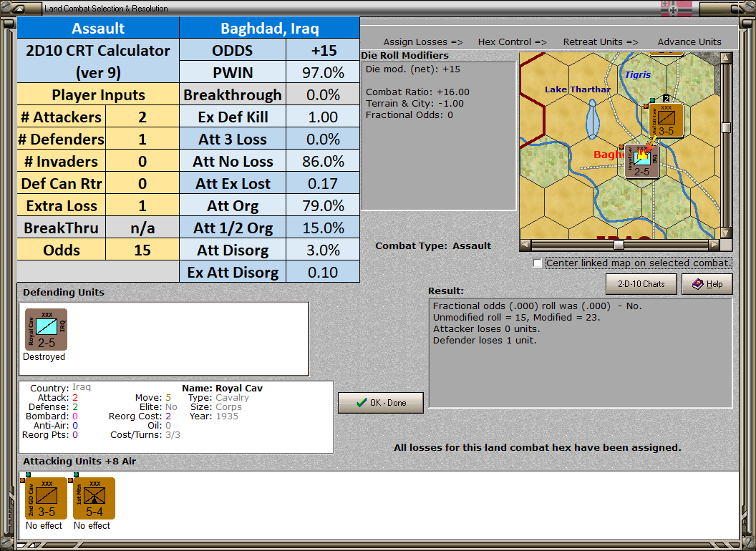756x551 pixels.
Task: Go to the Advance Units step
Action: 689,42
